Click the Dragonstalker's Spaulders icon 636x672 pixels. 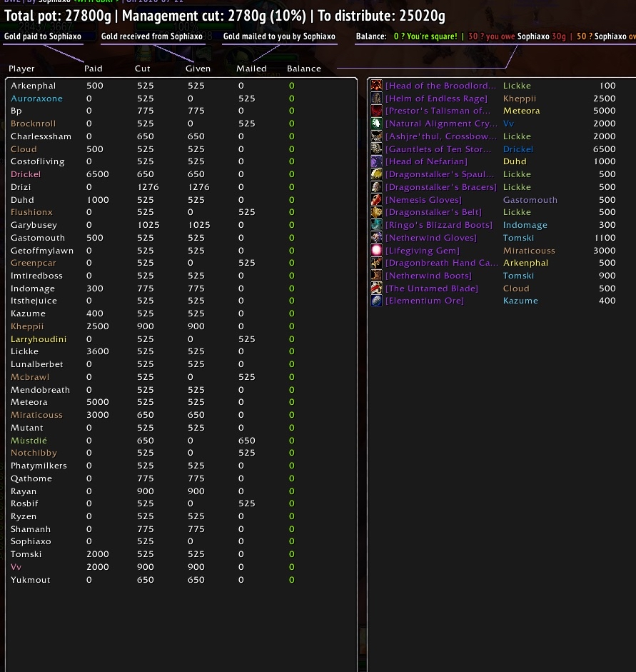point(376,174)
